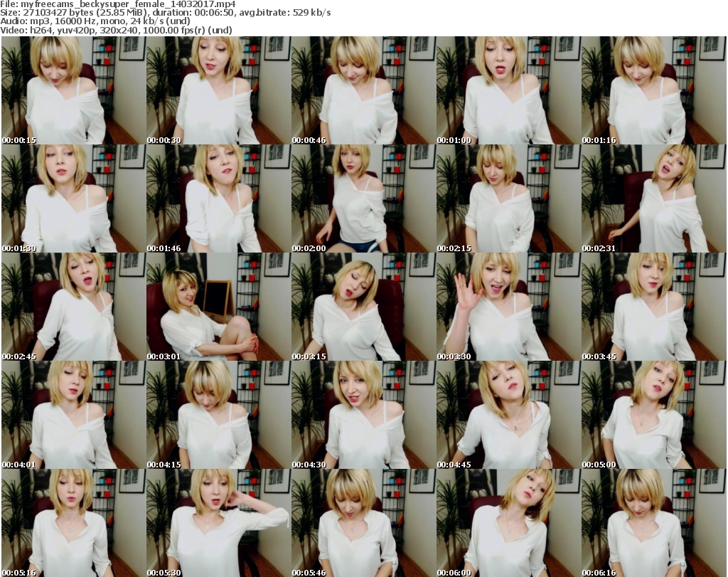Click the frame timestamped 00:03:01
This screenshot has width=728, height=577.
(218, 307)
